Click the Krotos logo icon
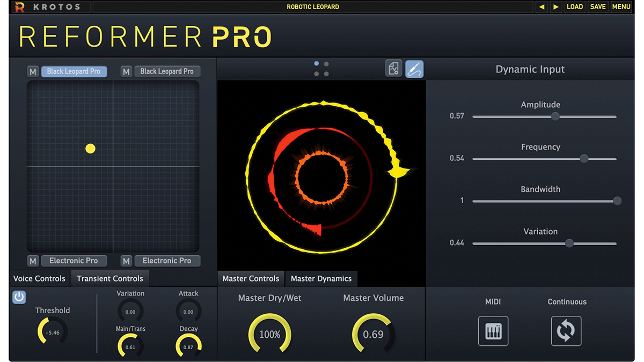The image size is (644, 362). (x=20, y=7)
